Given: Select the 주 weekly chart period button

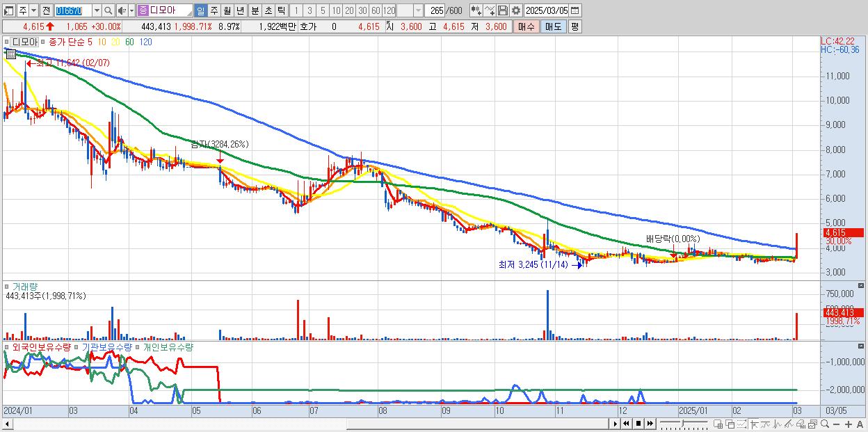Looking at the screenshot, I should click(x=214, y=10).
